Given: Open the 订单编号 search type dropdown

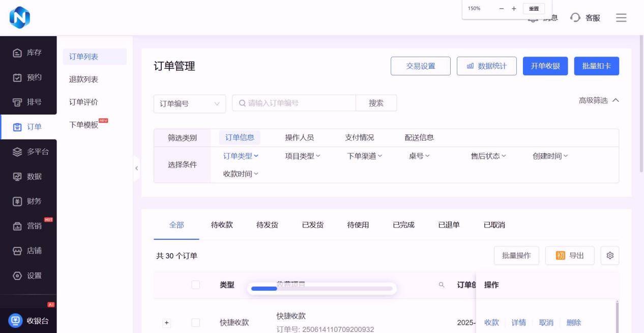Looking at the screenshot, I should pos(190,103).
